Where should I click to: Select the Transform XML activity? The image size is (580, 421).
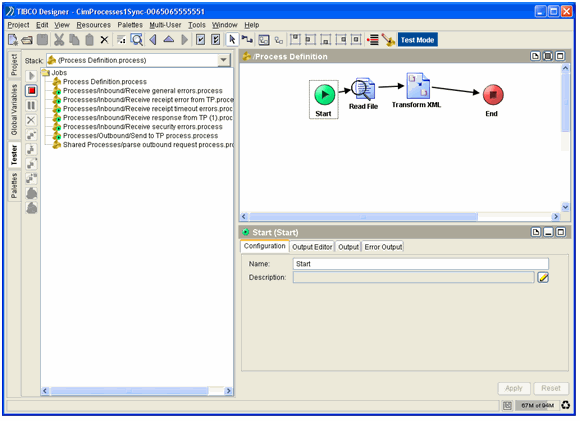coord(417,91)
